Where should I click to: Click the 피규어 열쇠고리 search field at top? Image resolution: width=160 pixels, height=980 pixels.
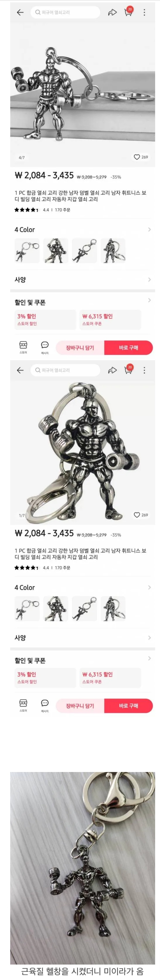(65, 12)
